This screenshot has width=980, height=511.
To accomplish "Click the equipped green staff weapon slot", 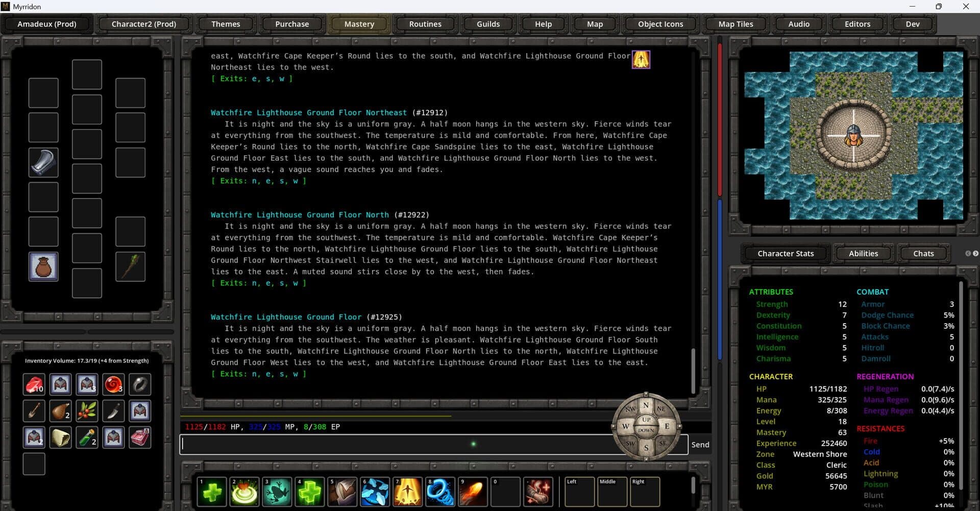I will point(130,266).
